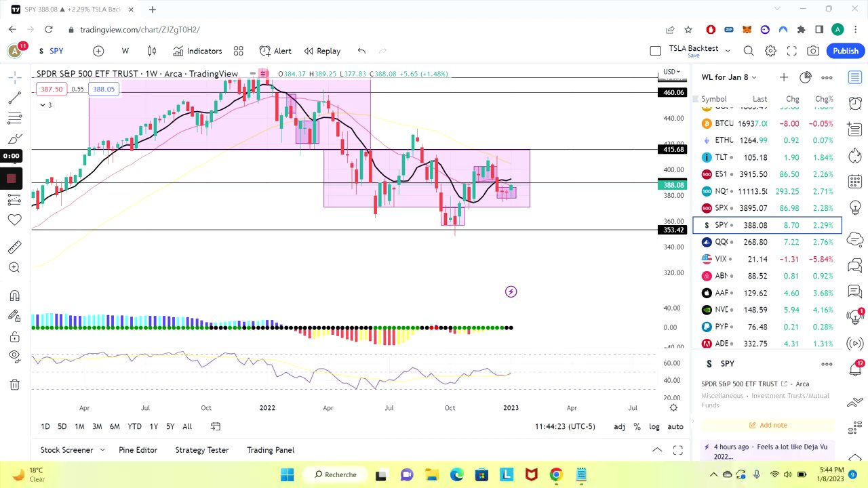868x488 pixels.
Task: Open the select layout rectangle icon
Action: click(x=655, y=51)
